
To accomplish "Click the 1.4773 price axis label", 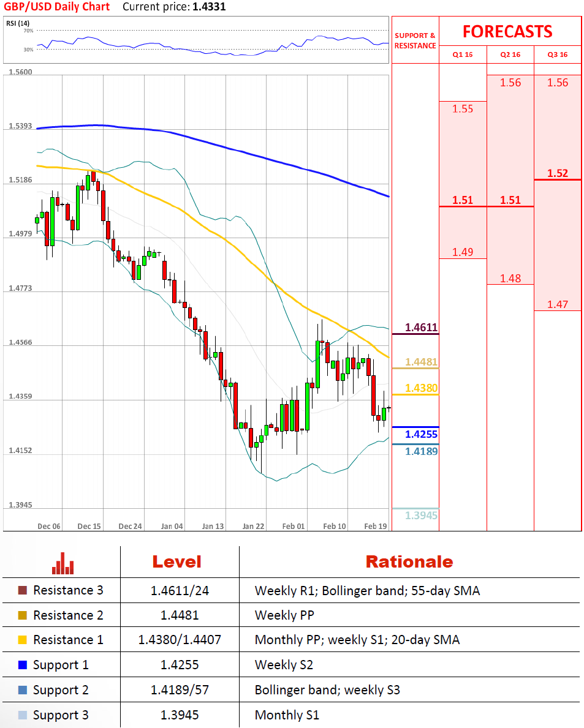I will coord(20,288).
